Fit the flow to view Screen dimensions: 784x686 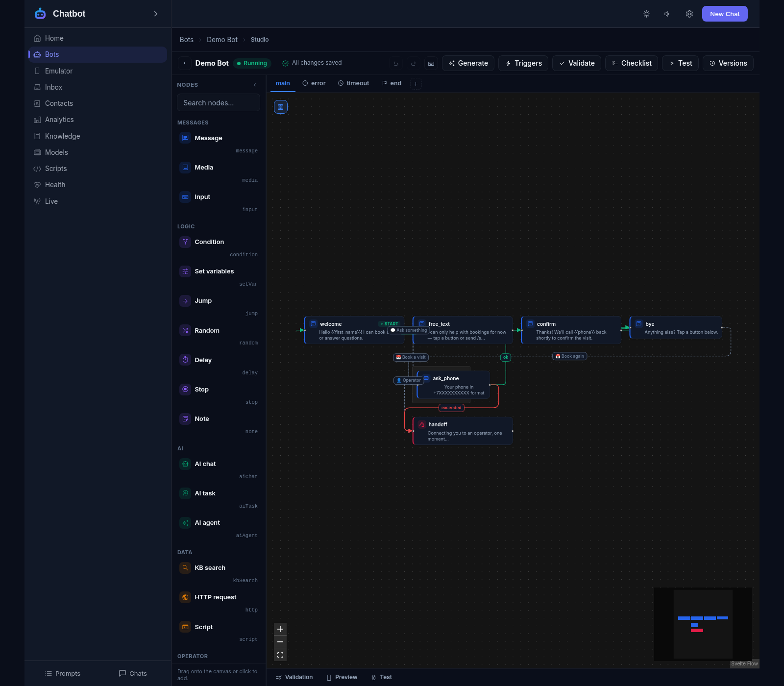pyautogui.click(x=280, y=655)
